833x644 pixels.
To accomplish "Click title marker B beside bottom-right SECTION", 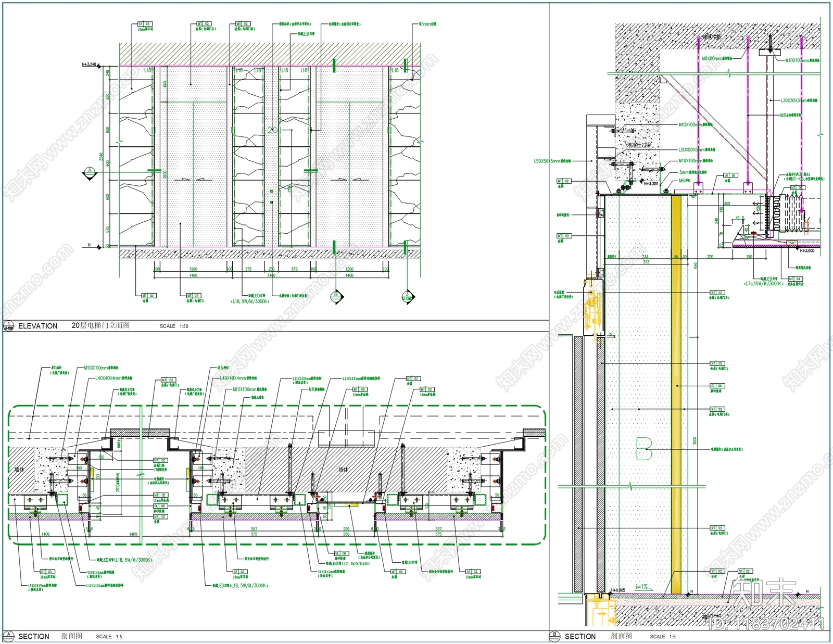I will pos(555,636).
